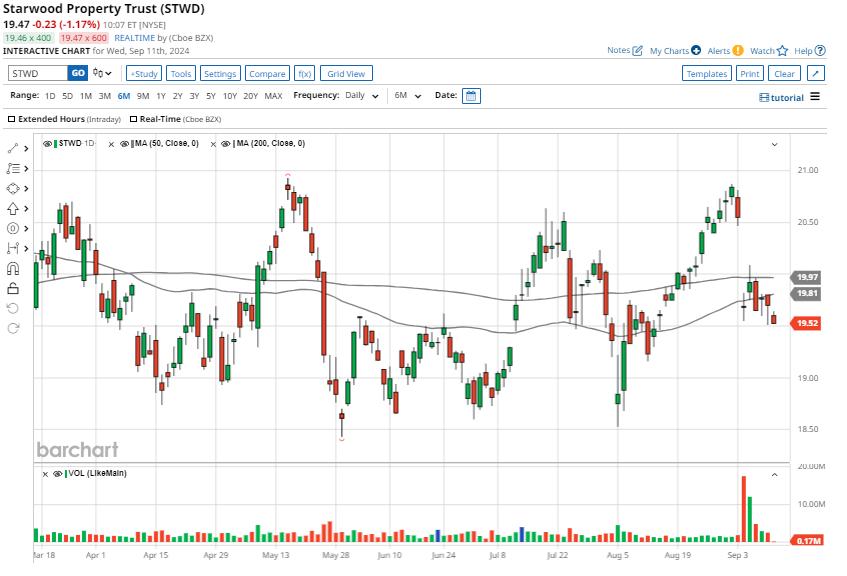The height and width of the screenshot is (576, 847).
Task: Switch to the 5Y range
Action: tap(211, 96)
